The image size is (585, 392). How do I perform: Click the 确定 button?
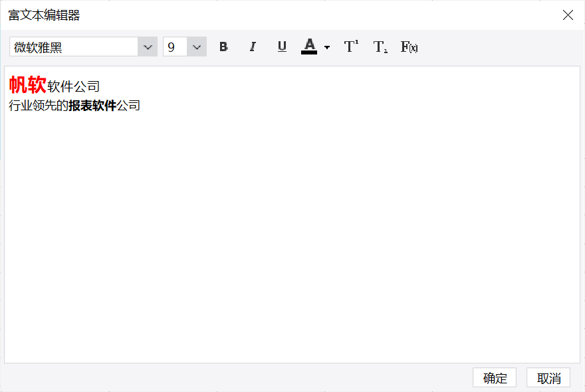495,378
